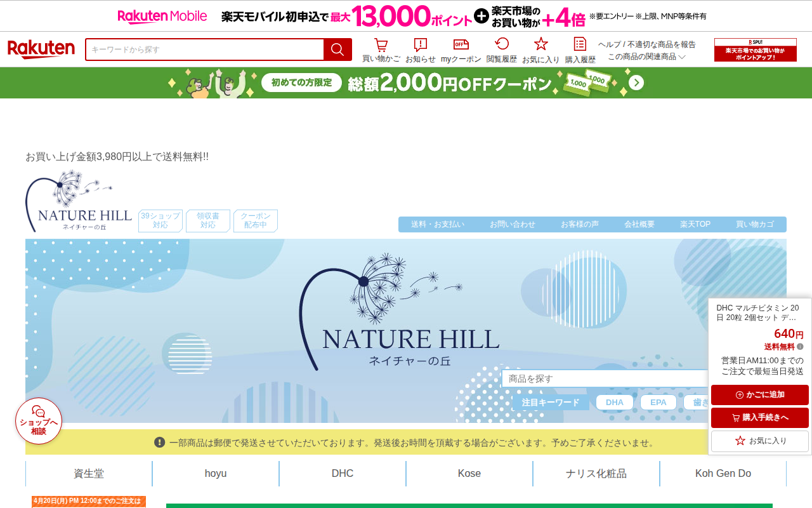Screen dimensions: 812x508
Task: Click the Rakuten logo in the header
Action: pos(41,50)
